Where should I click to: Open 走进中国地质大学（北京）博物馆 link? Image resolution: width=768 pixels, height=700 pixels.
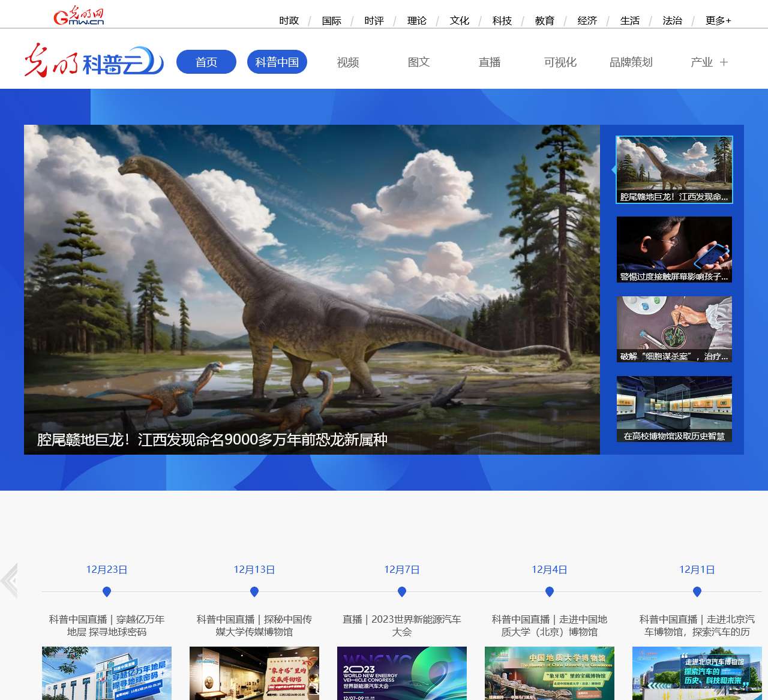(x=550, y=626)
